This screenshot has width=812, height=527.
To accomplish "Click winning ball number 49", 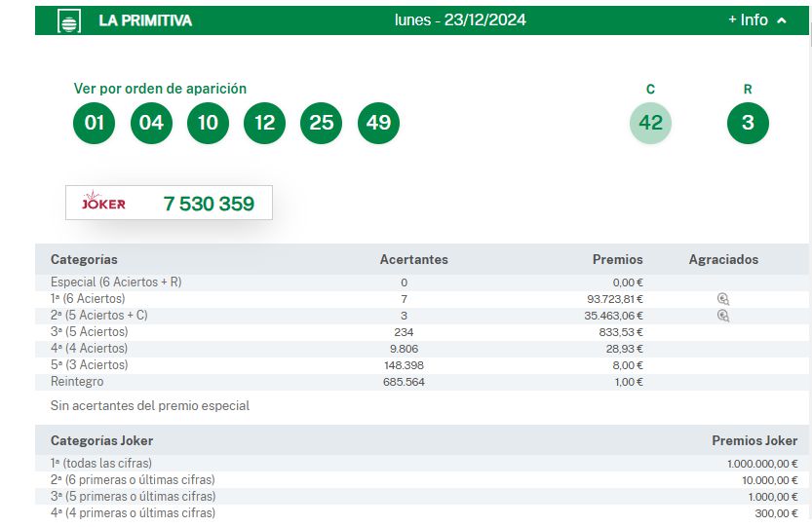I will [378, 123].
